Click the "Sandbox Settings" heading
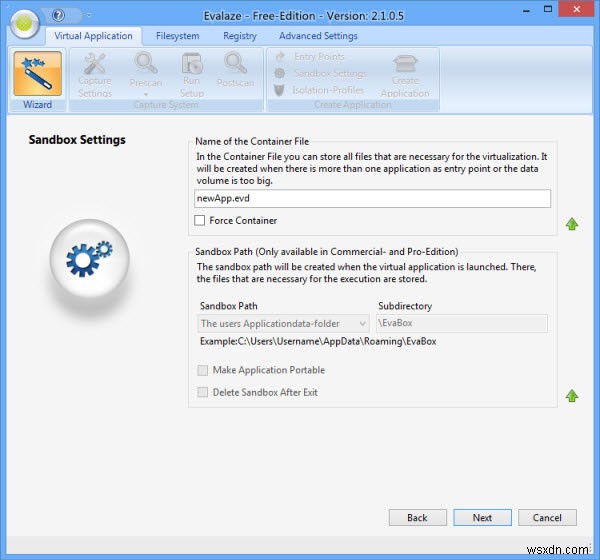600x560 pixels. 77,140
